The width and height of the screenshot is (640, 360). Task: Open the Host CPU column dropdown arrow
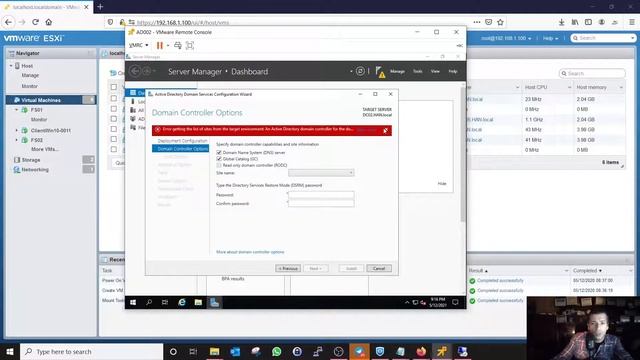(569, 87)
